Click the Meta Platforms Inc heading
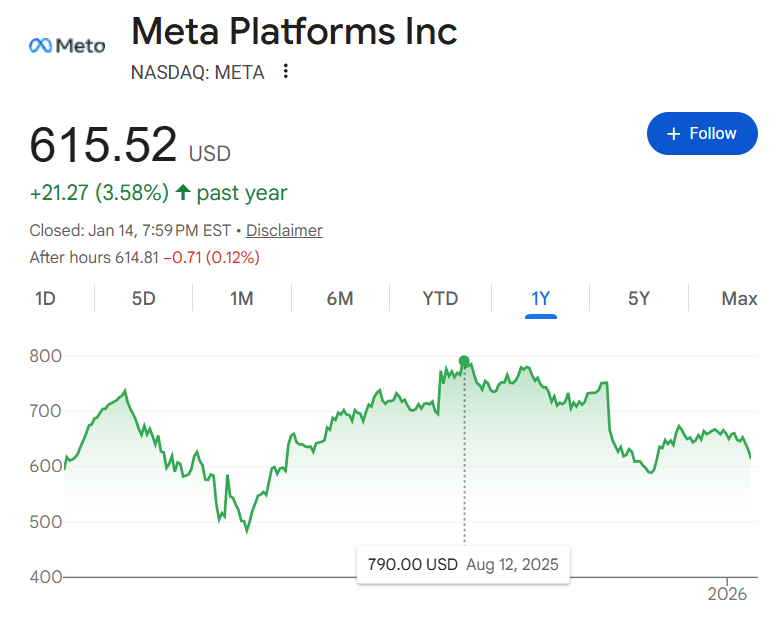This screenshot has width=780, height=624. point(294,32)
